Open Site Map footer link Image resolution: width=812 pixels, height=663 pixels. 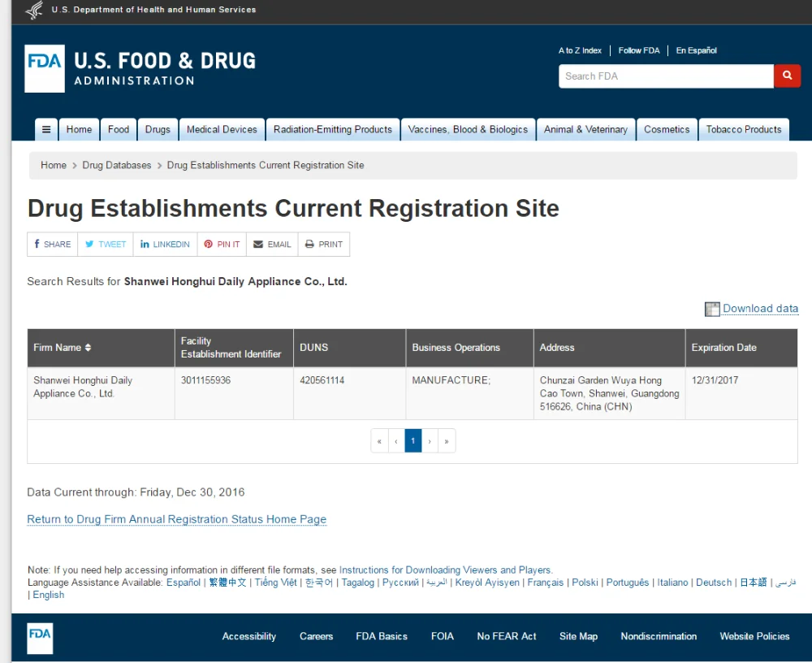coord(578,636)
